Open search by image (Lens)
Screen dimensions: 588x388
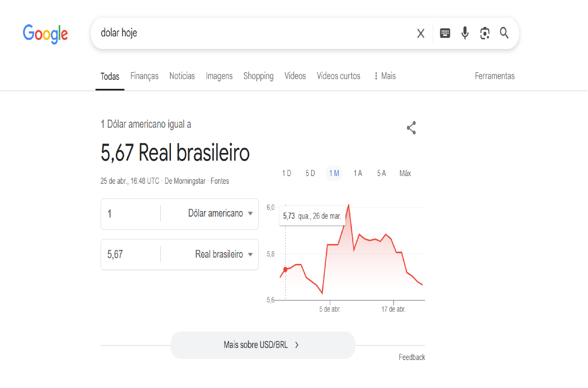(x=485, y=33)
